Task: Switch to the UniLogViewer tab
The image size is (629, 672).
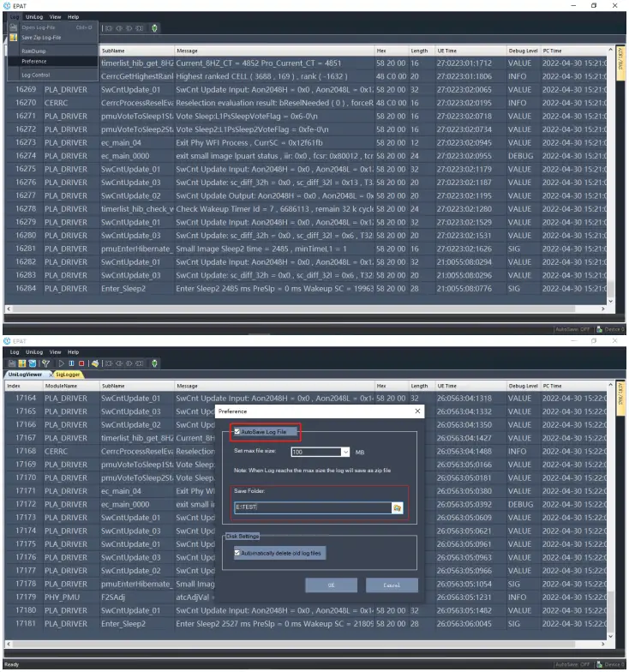Action: pos(26,375)
